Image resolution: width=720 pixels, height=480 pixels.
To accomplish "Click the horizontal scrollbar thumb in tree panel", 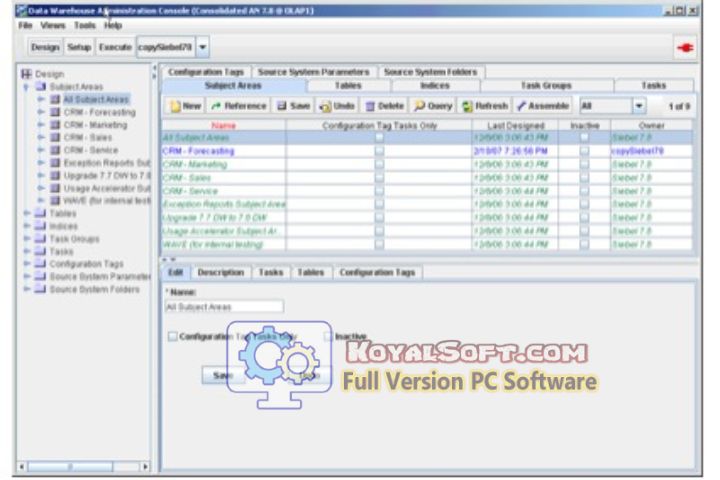I will click(70, 467).
